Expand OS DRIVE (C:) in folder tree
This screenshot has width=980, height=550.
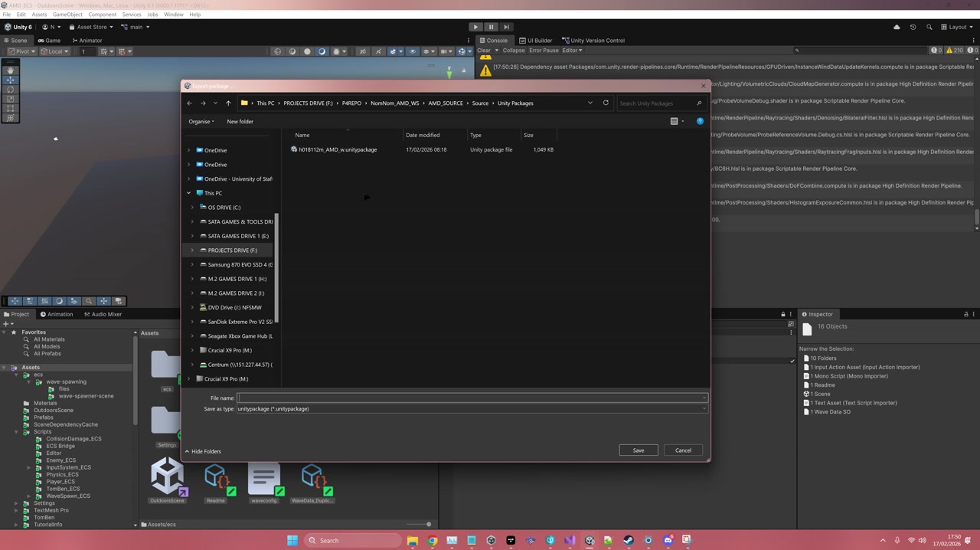pos(193,208)
